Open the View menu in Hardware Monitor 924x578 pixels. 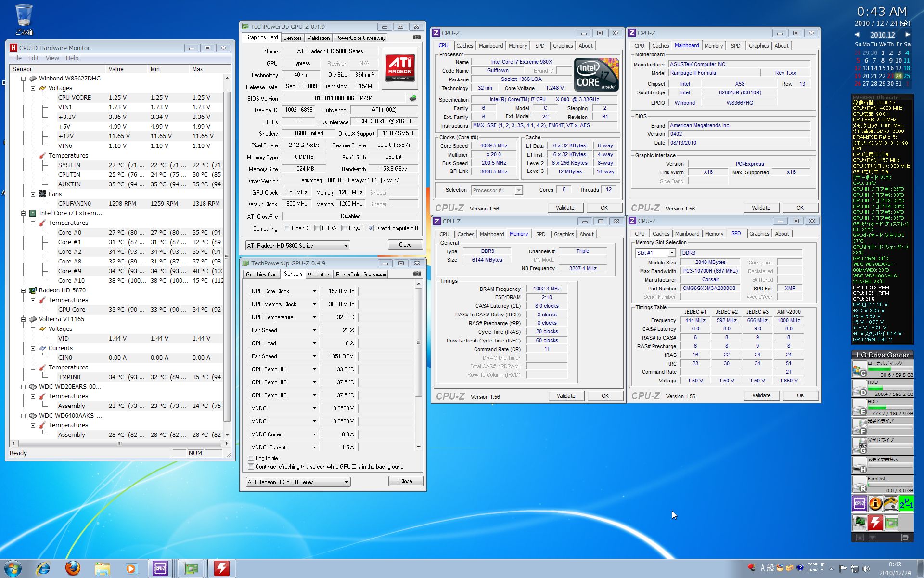point(52,58)
